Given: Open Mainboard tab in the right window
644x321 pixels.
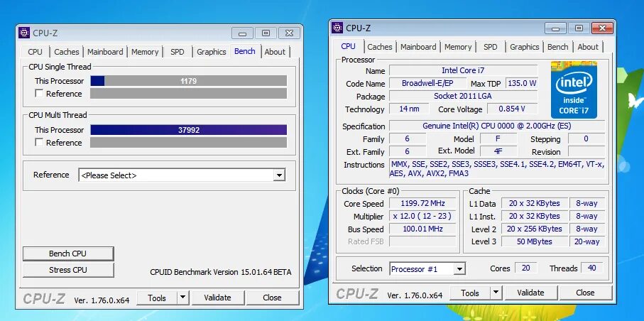Looking at the screenshot, I should coord(418,47).
